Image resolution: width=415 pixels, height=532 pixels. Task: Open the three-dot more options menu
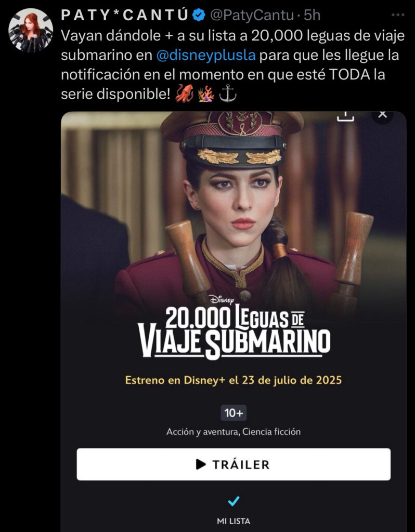[x=398, y=15]
